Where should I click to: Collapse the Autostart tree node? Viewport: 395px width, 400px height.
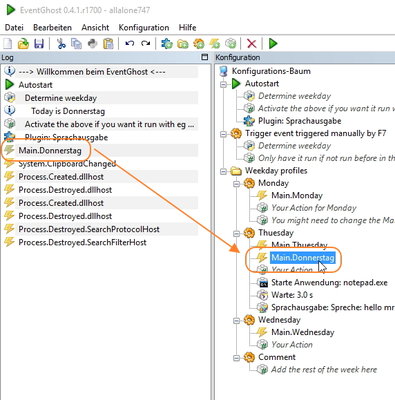(x=223, y=84)
